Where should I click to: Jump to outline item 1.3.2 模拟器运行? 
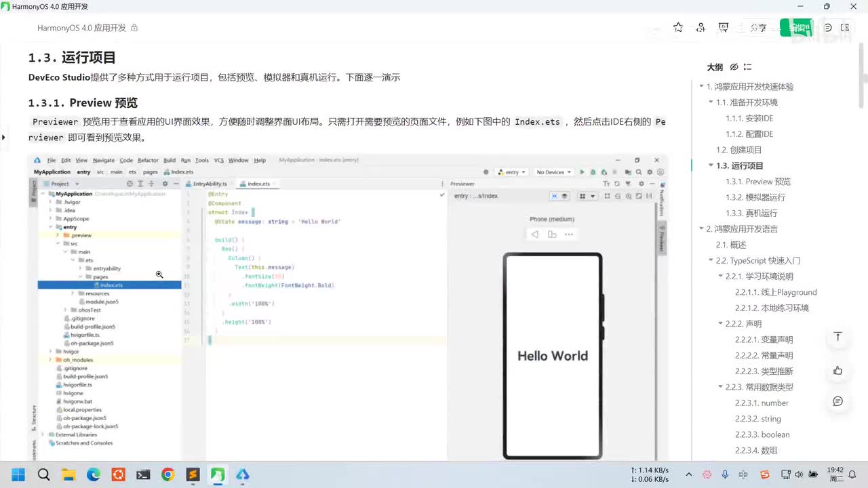[x=755, y=197]
